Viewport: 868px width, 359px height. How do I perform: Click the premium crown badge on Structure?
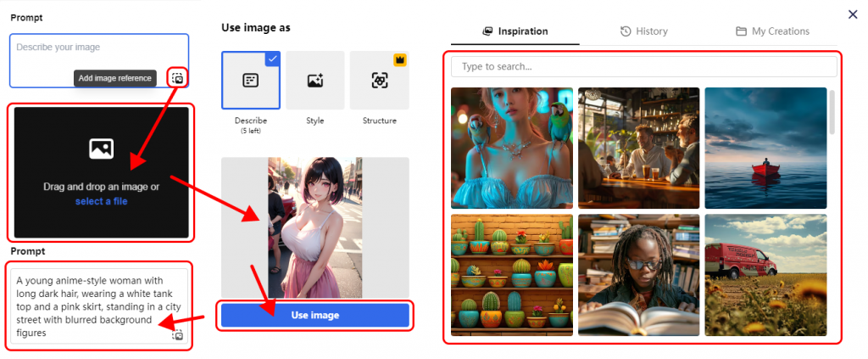point(401,59)
